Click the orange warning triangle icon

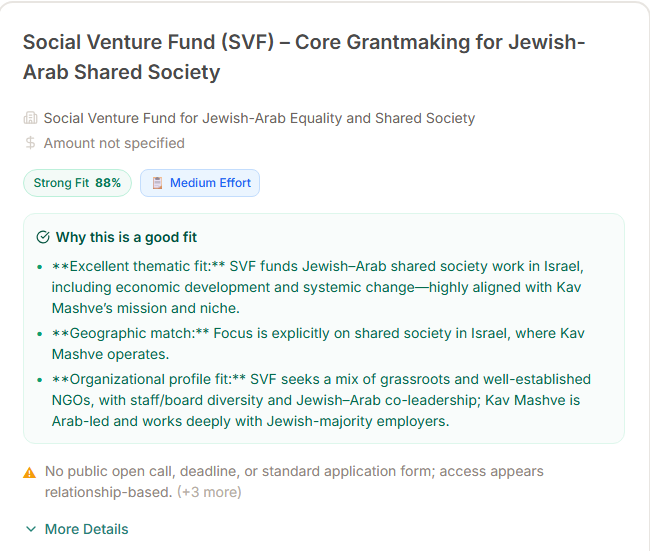pyautogui.click(x=30, y=472)
